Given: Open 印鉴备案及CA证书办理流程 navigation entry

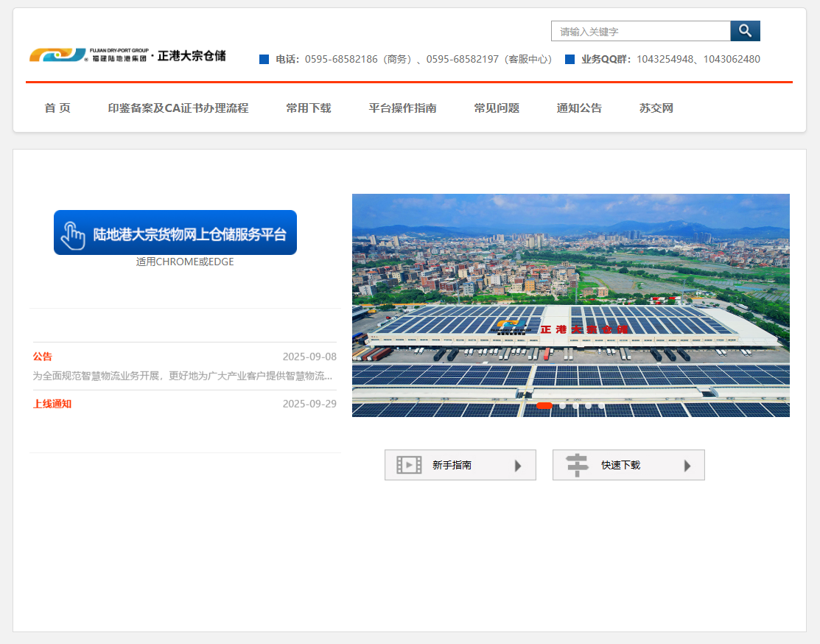Looking at the screenshot, I should pos(178,108).
